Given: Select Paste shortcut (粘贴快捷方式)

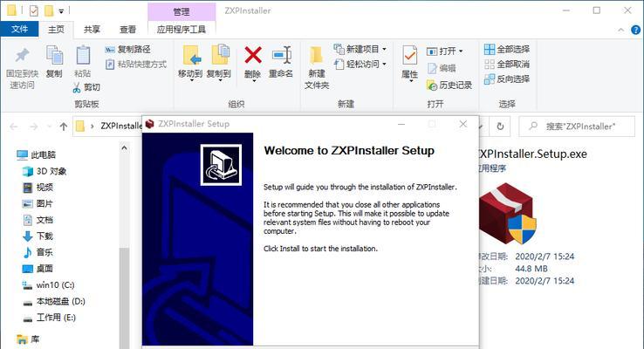Looking at the screenshot, I should click(x=136, y=64).
